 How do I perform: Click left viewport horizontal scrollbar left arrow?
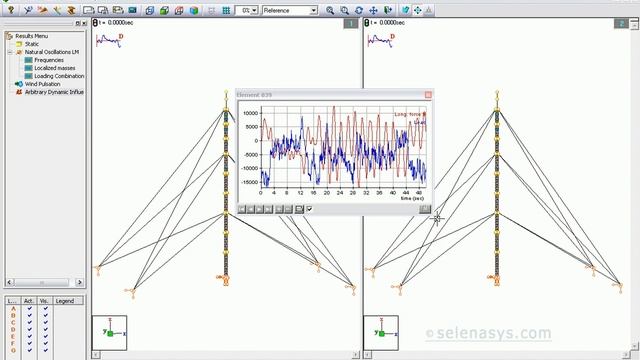coord(96,355)
